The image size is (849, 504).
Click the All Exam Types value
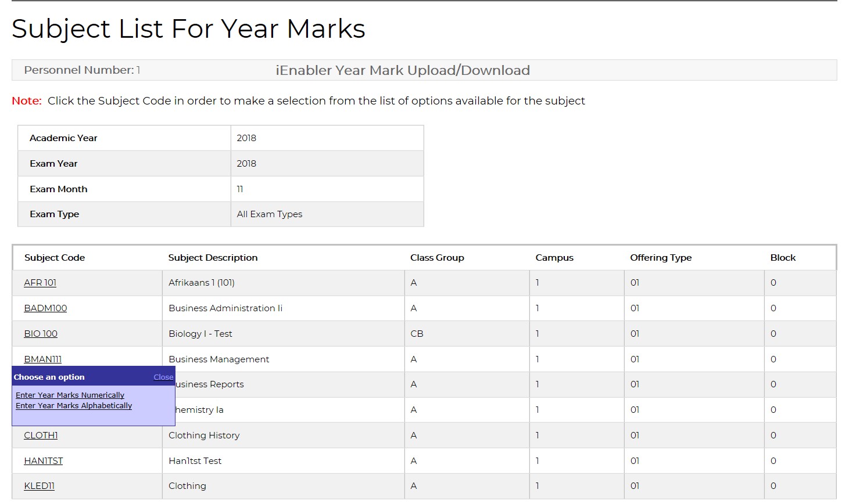pos(269,214)
